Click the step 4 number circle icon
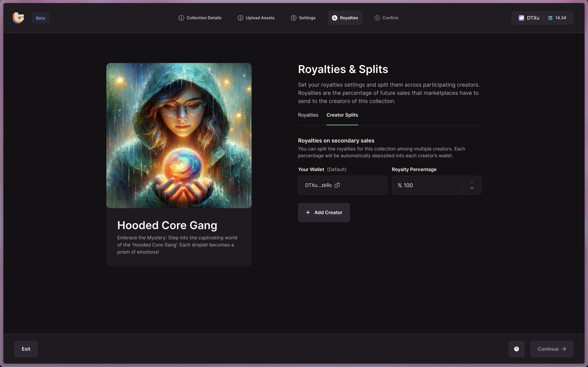The image size is (588, 367). click(x=334, y=18)
